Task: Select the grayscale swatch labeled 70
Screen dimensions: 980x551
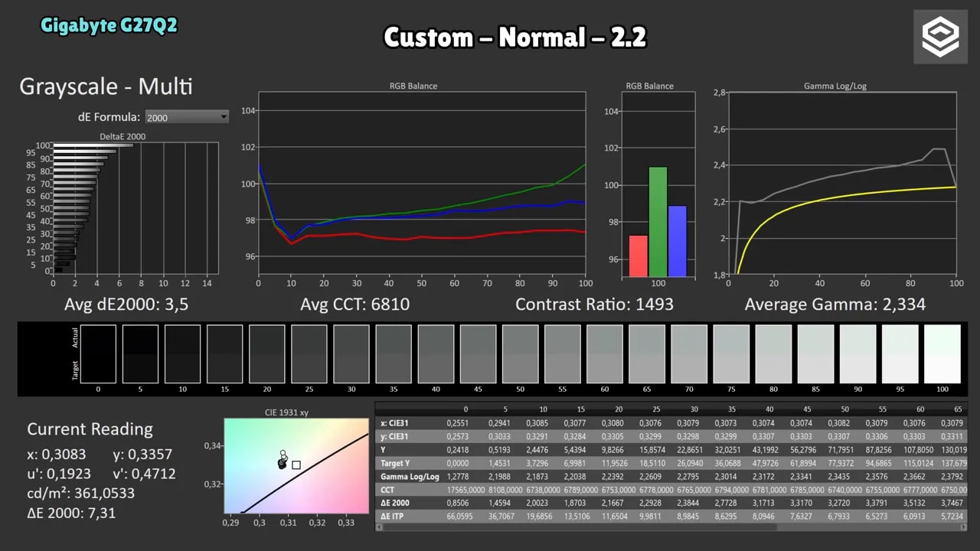Action: click(689, 354)
